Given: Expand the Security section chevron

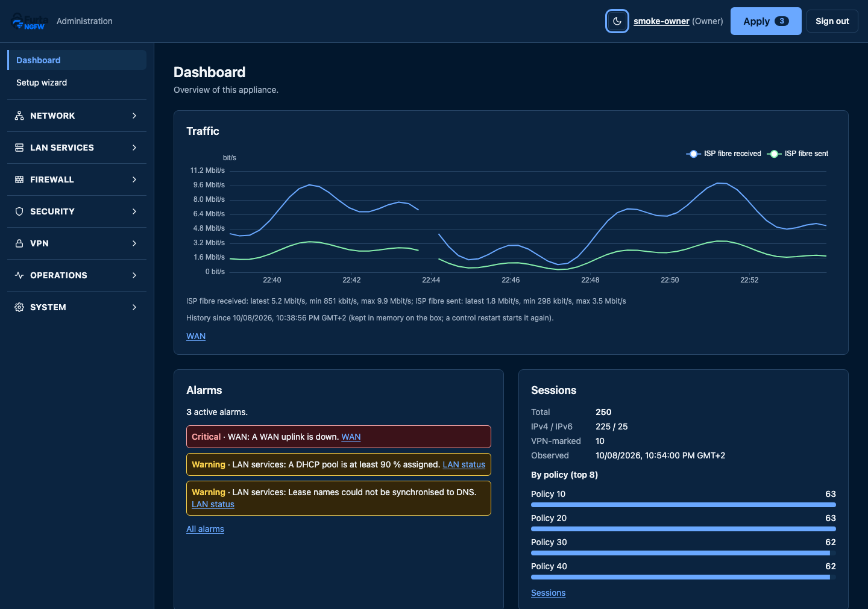Looking at the screenshot, I should click(x=134, y=211).
